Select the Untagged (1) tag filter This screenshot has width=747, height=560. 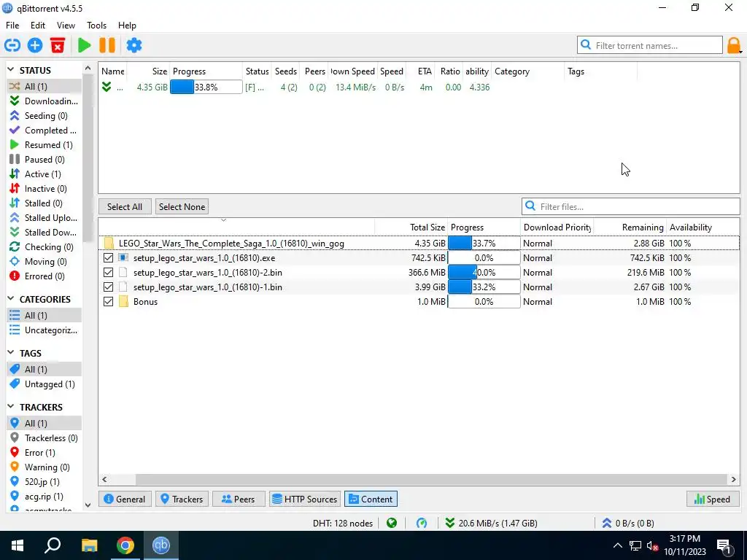(44, 384)
